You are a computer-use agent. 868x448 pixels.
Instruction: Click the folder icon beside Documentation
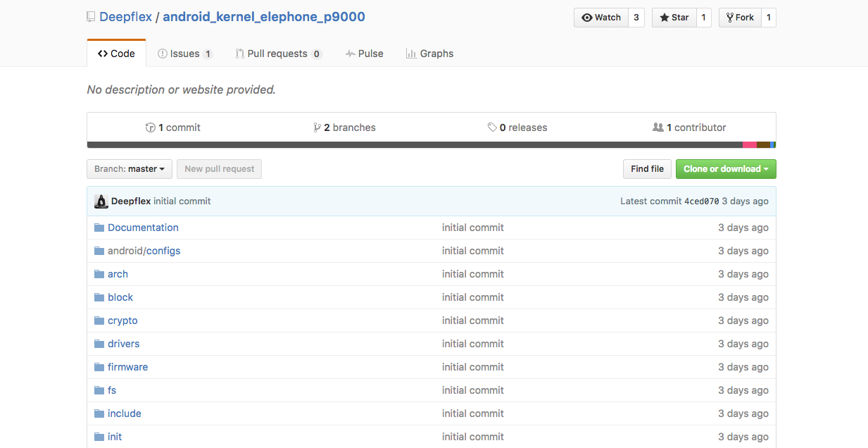(x=99, y=228)
